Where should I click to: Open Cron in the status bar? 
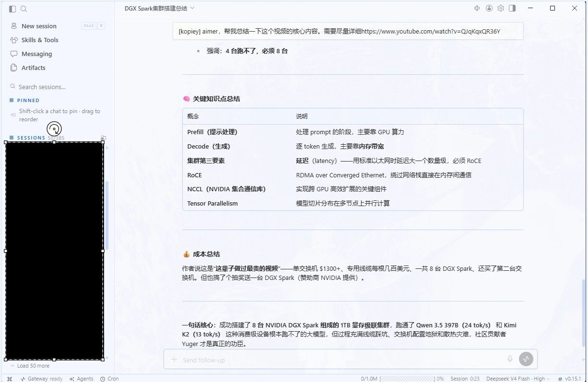(109, 379)
